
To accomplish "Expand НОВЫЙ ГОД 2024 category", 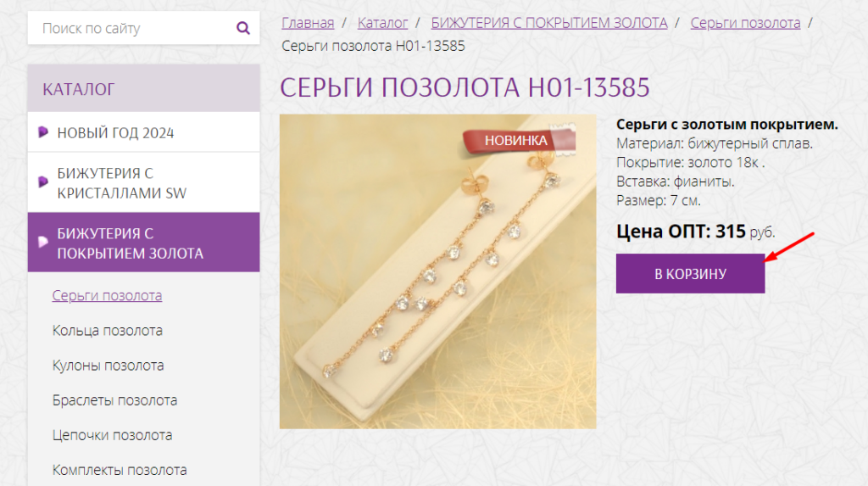I will [x=143, y=132].
